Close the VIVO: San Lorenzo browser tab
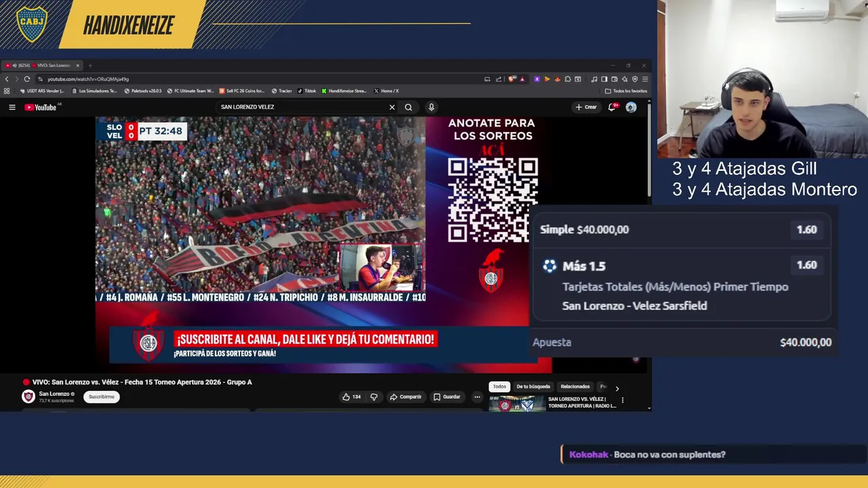Viewport: 868px width, 488px height. click(x=77, y=66)
